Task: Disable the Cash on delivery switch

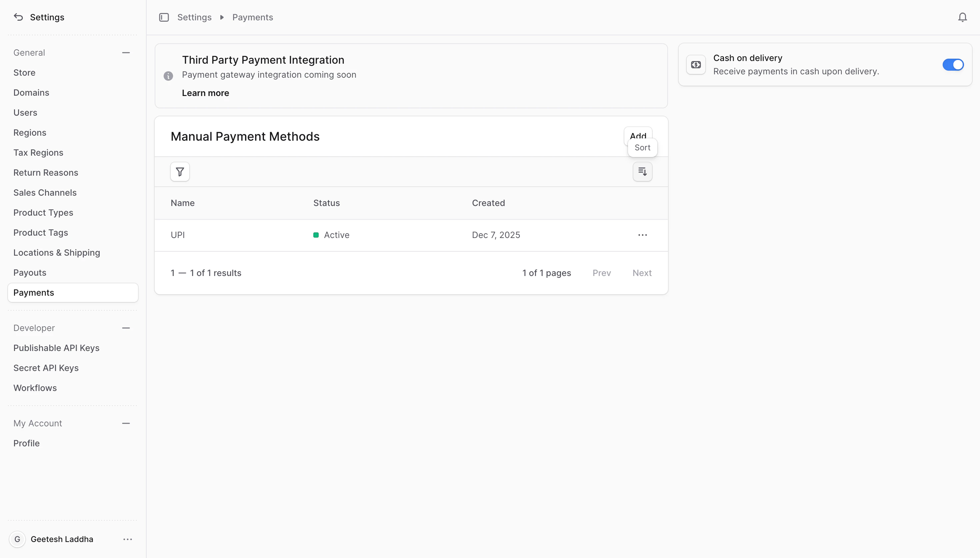Action: [953, 65]
